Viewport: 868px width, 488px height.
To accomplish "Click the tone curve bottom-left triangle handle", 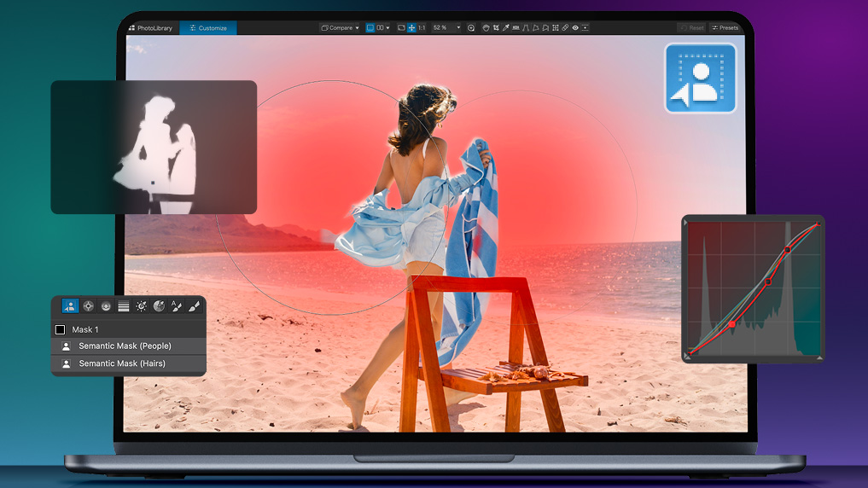I will [x=687, y=357].
